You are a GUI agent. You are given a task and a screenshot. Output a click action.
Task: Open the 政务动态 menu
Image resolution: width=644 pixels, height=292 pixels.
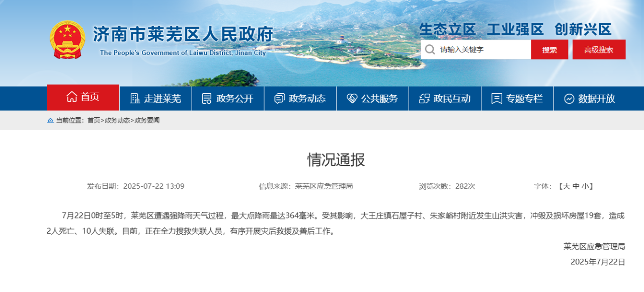point(300,99)
